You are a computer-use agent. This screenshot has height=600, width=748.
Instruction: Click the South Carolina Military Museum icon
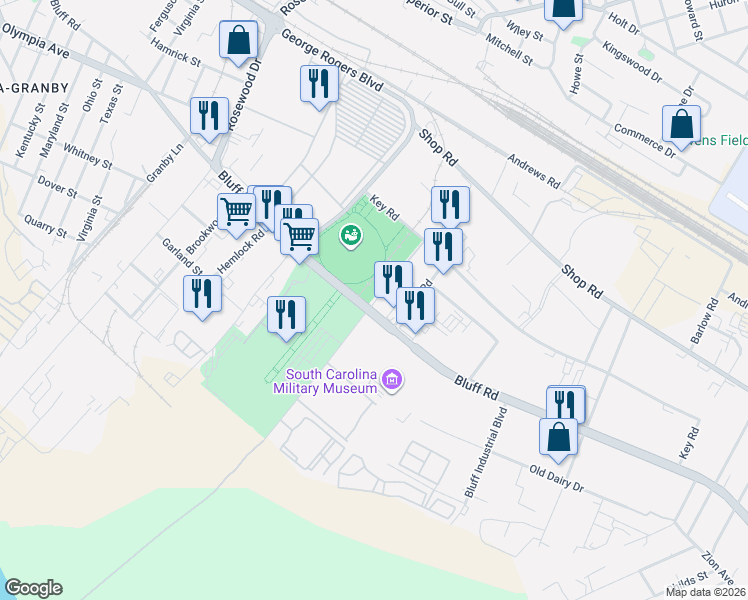[x=392, y=380]
